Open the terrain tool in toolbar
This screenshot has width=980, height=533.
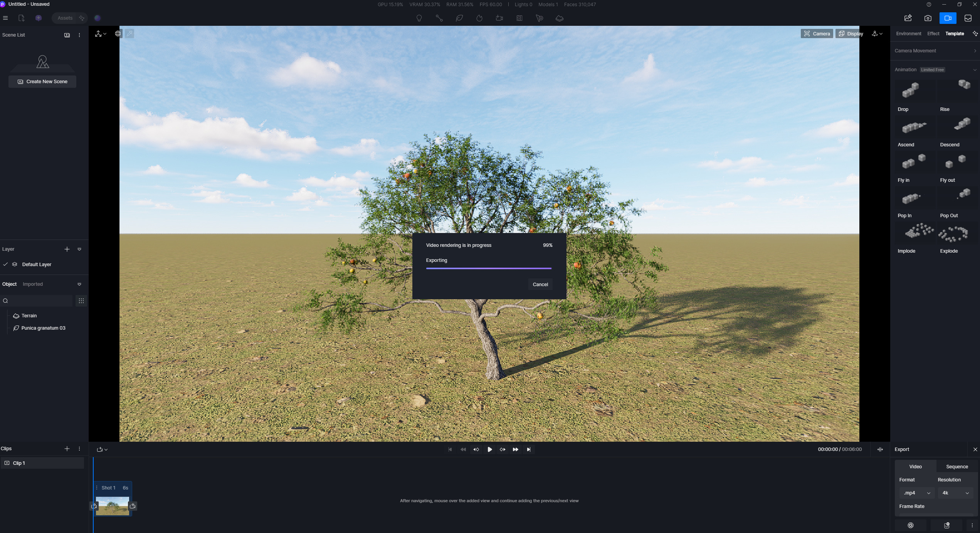(x=559, y=18)
